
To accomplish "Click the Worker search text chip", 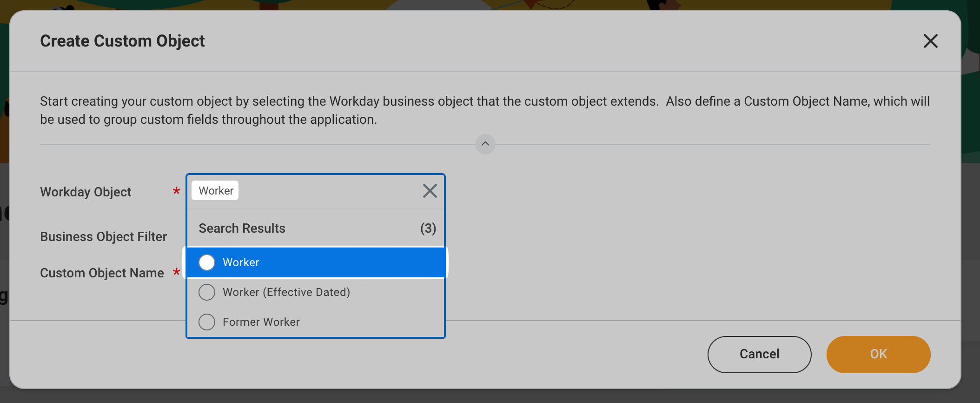I will [x=215, y=191].
